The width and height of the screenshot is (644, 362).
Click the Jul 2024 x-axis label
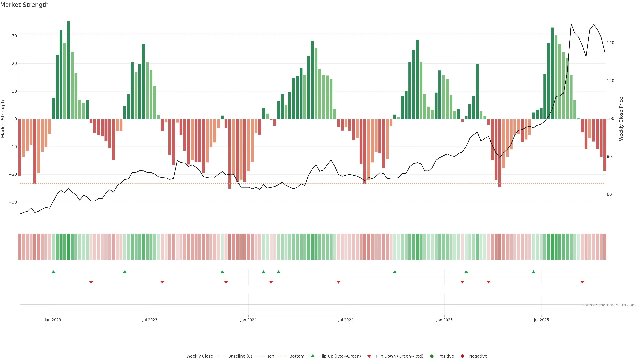pyautogui.click(x=346, y=320)
